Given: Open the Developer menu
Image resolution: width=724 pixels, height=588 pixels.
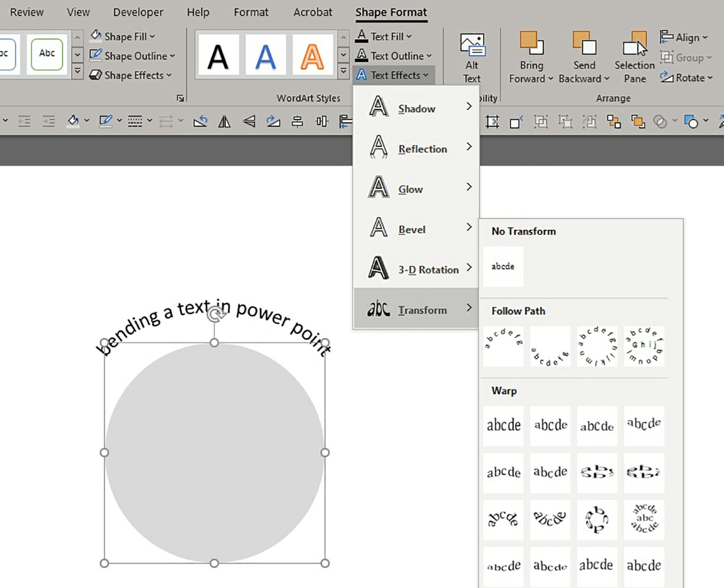Looking at the screenshot, I should (138, 12).
